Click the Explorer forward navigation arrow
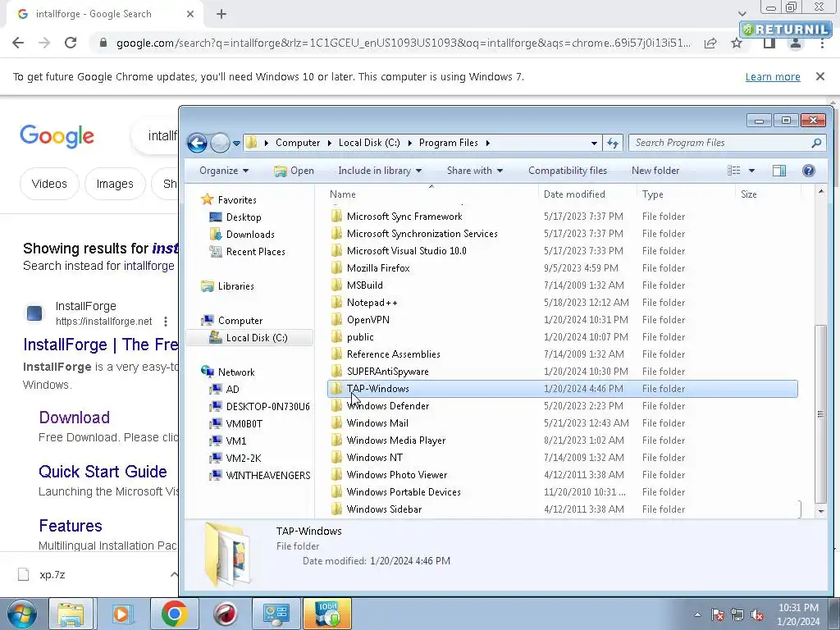840x630 pixels. (220, 143)
